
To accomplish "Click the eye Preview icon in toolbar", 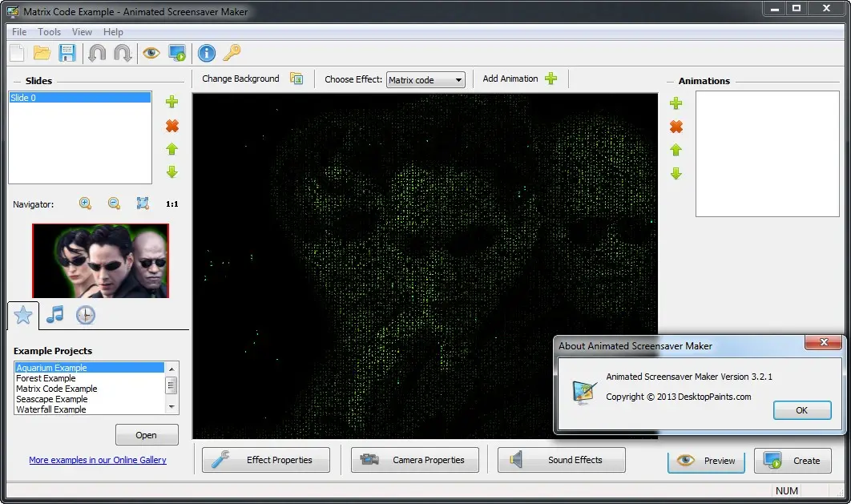I will click(x=151, y=53).
